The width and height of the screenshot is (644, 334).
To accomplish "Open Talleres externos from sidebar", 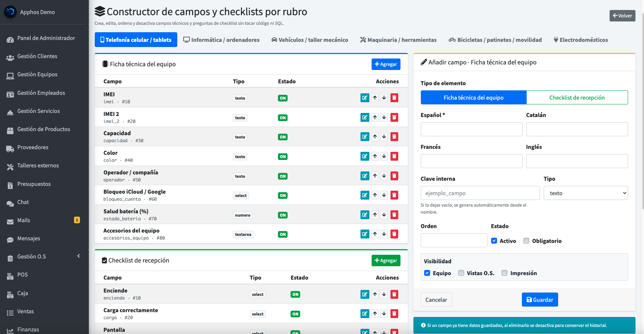I will click(44, 166).
